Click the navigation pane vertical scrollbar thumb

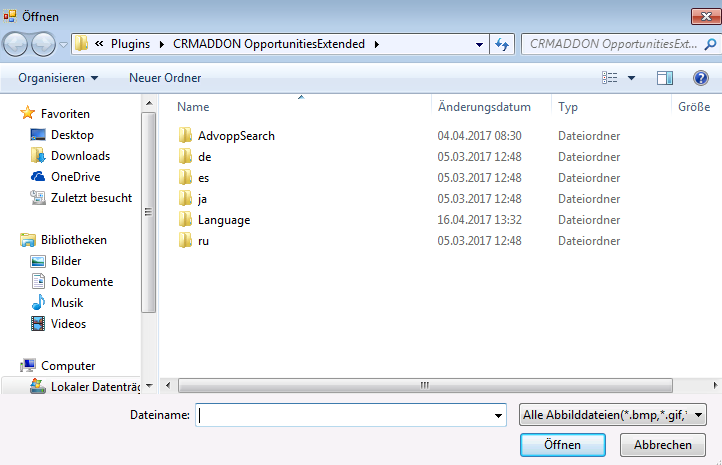coord(148,212)
